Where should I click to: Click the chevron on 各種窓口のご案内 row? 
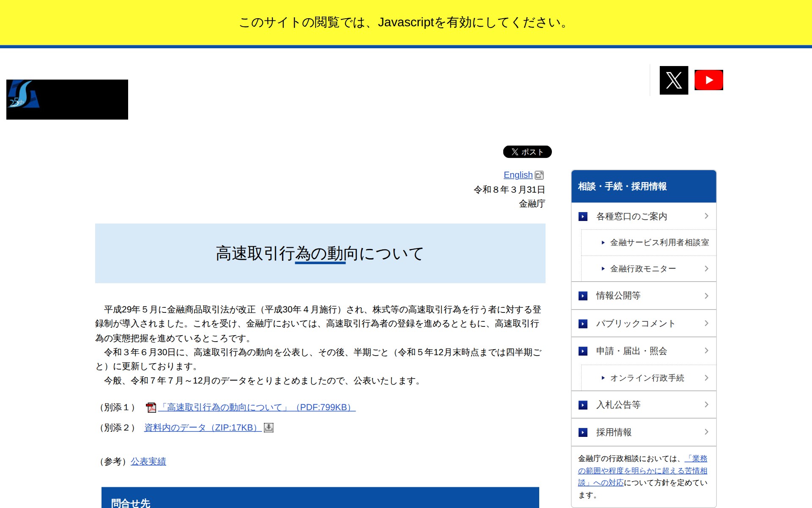706,216
